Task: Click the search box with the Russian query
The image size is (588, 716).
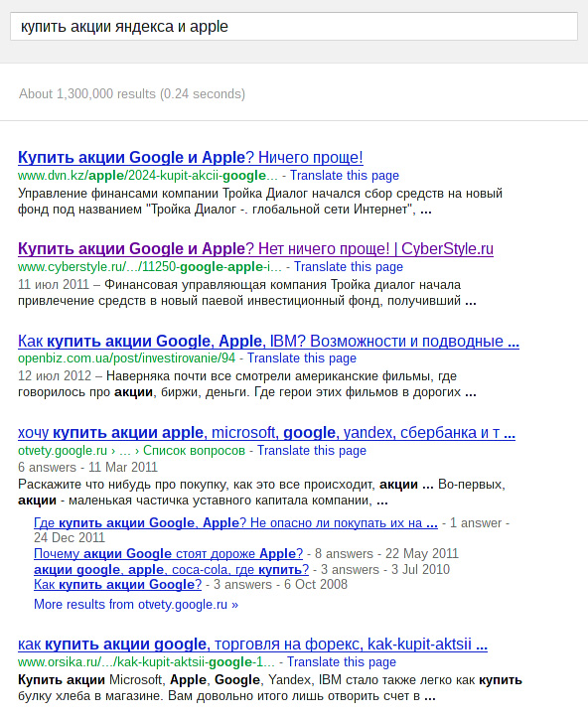Action: pos(294,27)
